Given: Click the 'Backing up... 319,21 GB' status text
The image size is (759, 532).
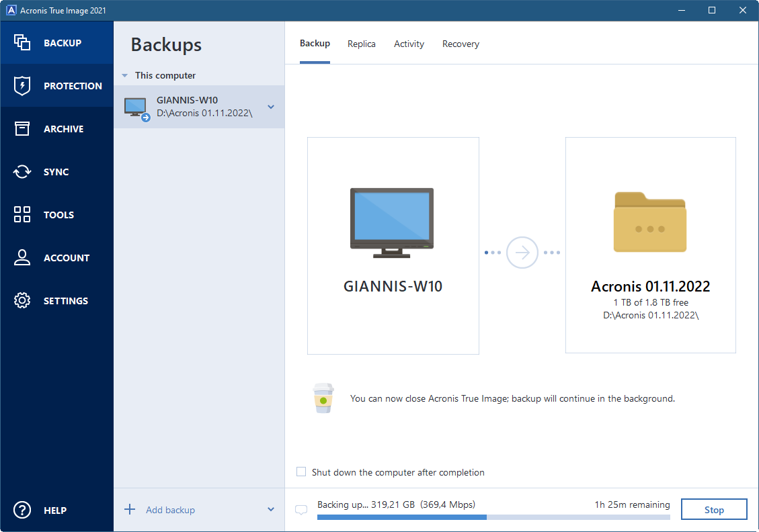Looking at the screenshot, I should tap(366, 504).
